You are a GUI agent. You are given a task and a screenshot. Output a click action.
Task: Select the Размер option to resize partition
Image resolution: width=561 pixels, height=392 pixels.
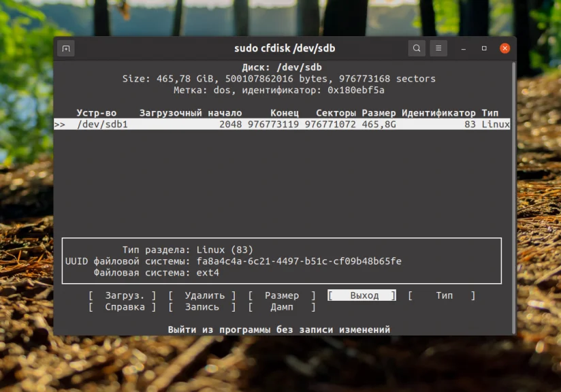283,295
